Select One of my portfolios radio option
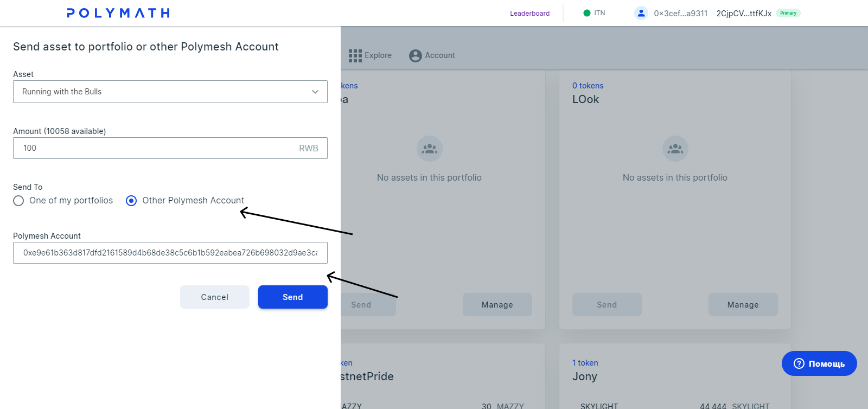868x409 pixels. (x=19, y=201)
